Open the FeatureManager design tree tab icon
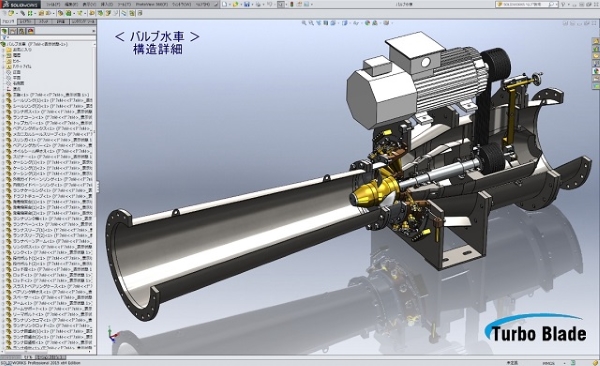The height and width of the screenshot is (366, 600). click(x=5, y=31)
